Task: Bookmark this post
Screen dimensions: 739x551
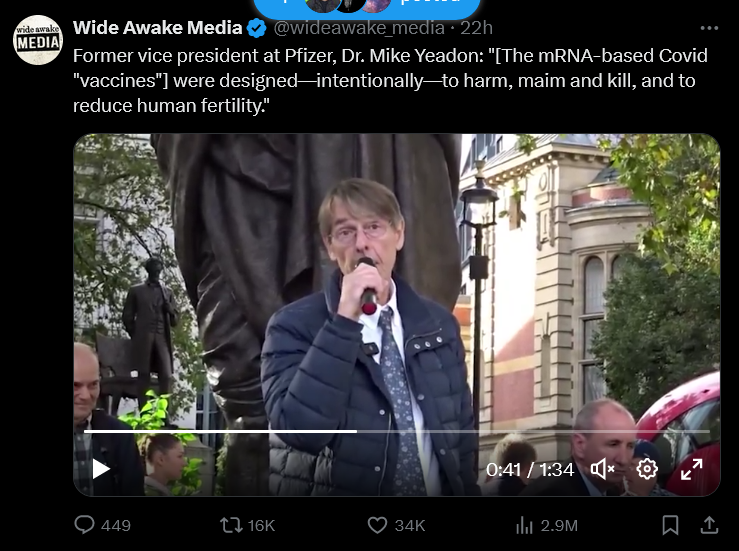Action: coord(671,525)
